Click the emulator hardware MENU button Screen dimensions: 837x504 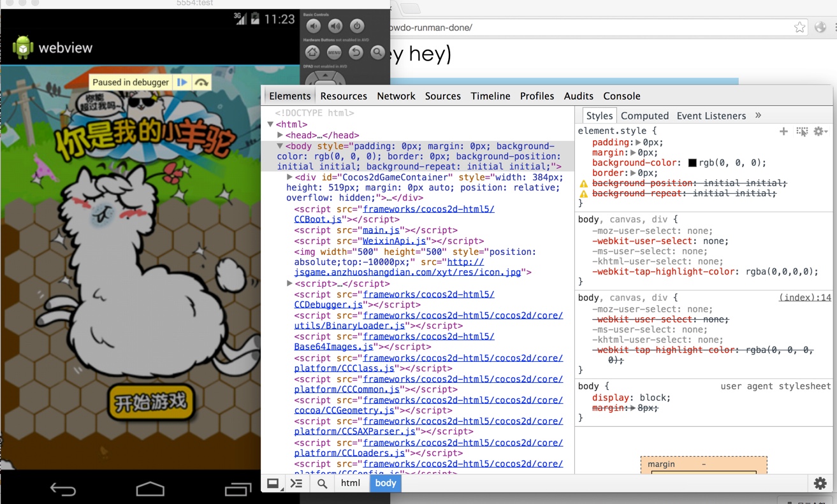334,53
